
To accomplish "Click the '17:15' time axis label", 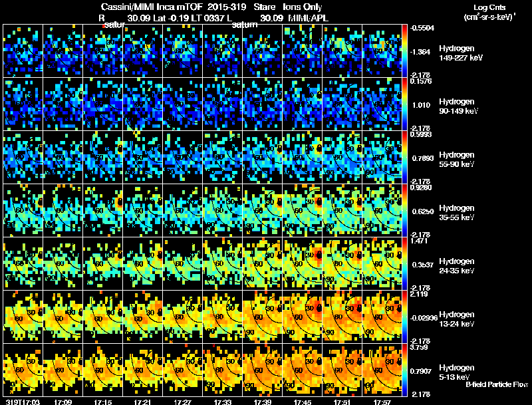I will [103, 402].
